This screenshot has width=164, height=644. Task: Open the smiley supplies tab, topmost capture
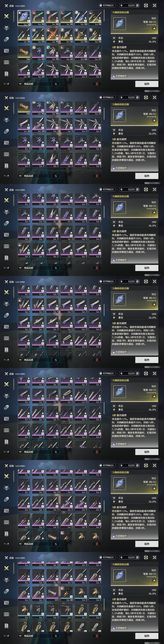7,62
